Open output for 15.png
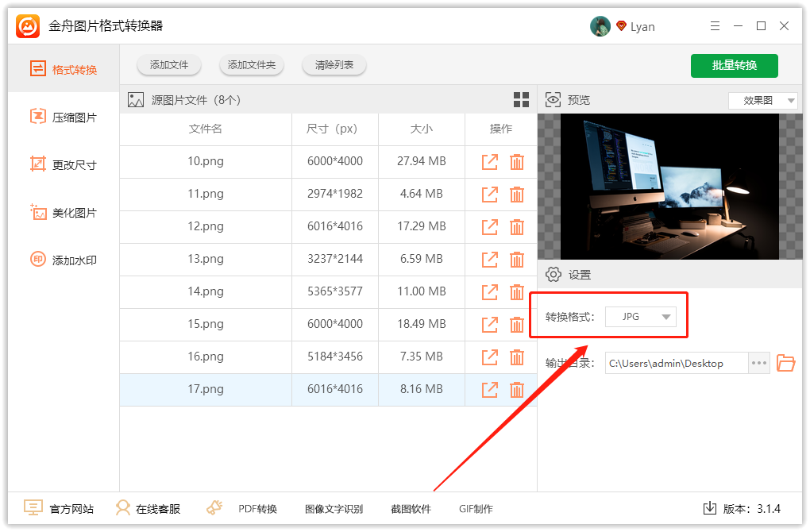The height and width of the screenshot is (532, 810). 489,325
